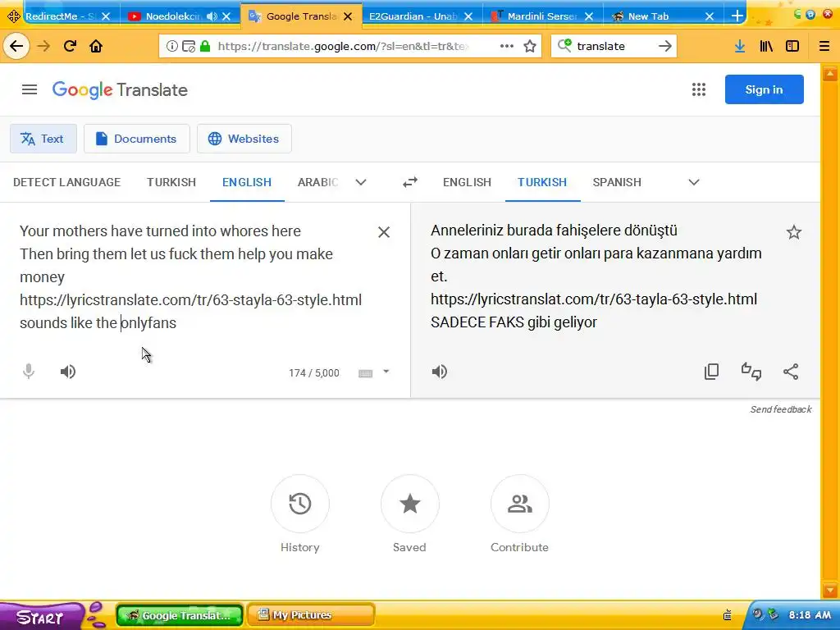Toggle the browser sidebar

click(792, 46)
